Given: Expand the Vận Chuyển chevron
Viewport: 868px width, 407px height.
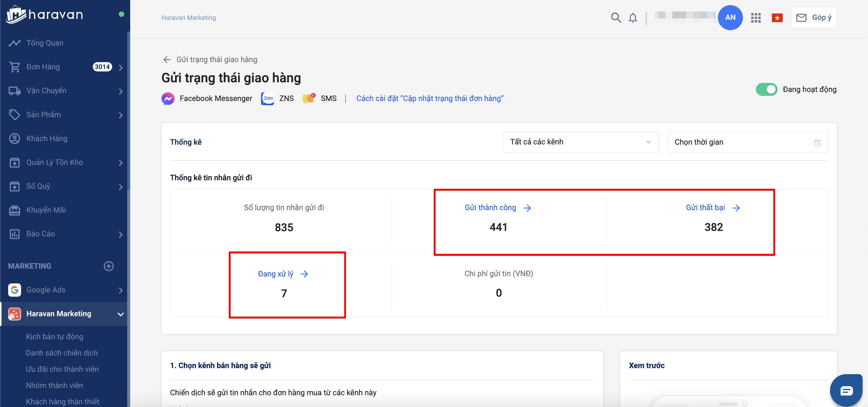Looking at the screenshot, I should click(121, 91).
